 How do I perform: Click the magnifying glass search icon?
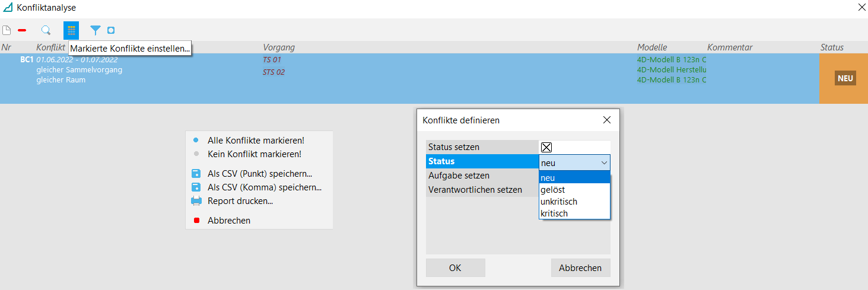[x=46, y=30]
